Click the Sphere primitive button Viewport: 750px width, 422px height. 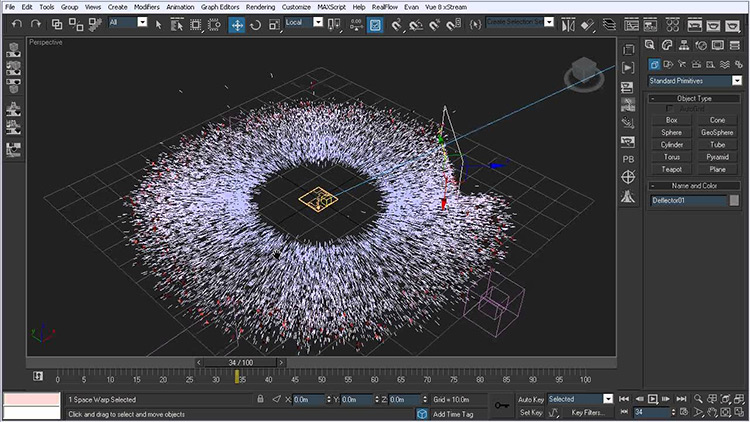coord(672,133)
